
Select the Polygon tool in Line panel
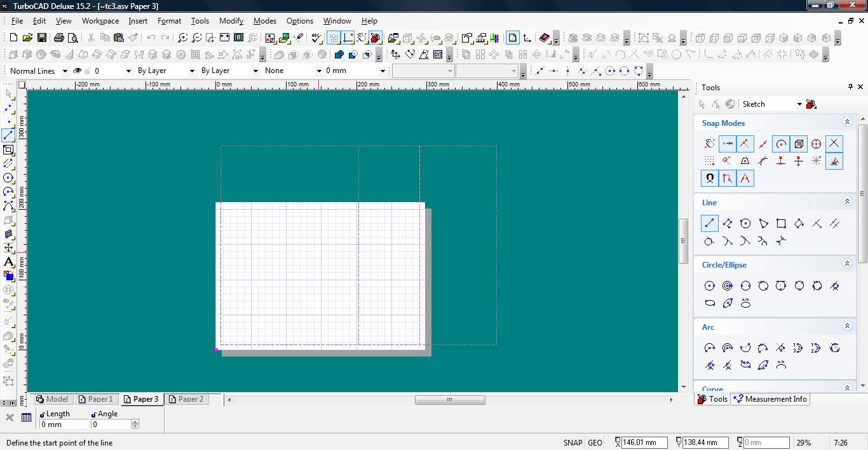pyautogui.click(x=745, y=224)
